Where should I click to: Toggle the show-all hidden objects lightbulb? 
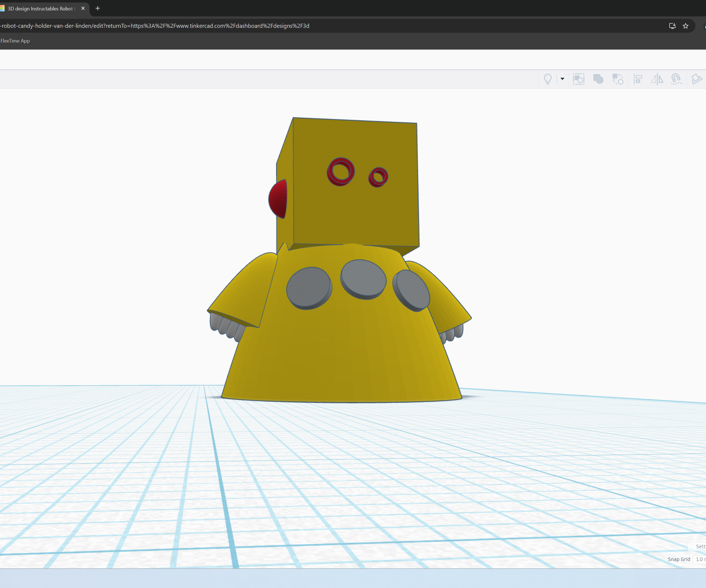click(x=547, y=79)
